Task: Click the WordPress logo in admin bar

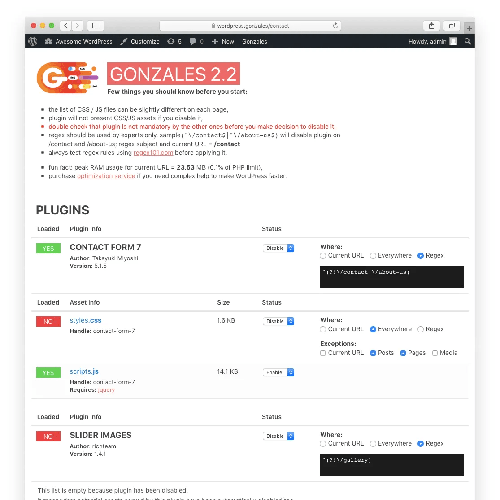Action: (32, 41)
